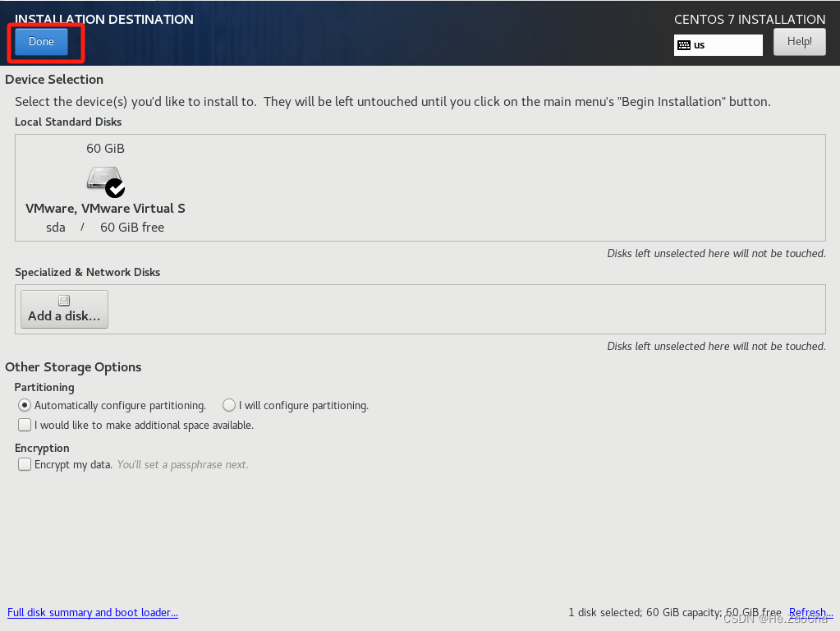This screenshot has width=840, height=631.
Task: Click the Local Standard Disks label
Action: pos(68,122)
